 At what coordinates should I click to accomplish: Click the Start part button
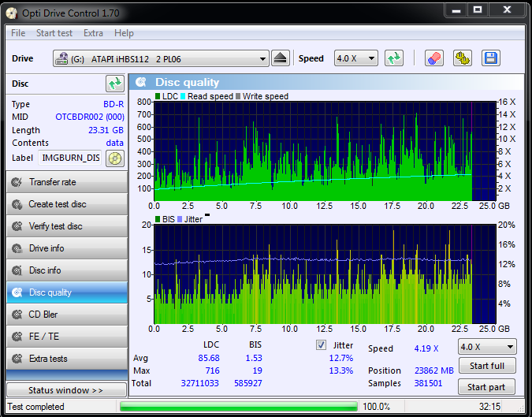tap(486, 387)
